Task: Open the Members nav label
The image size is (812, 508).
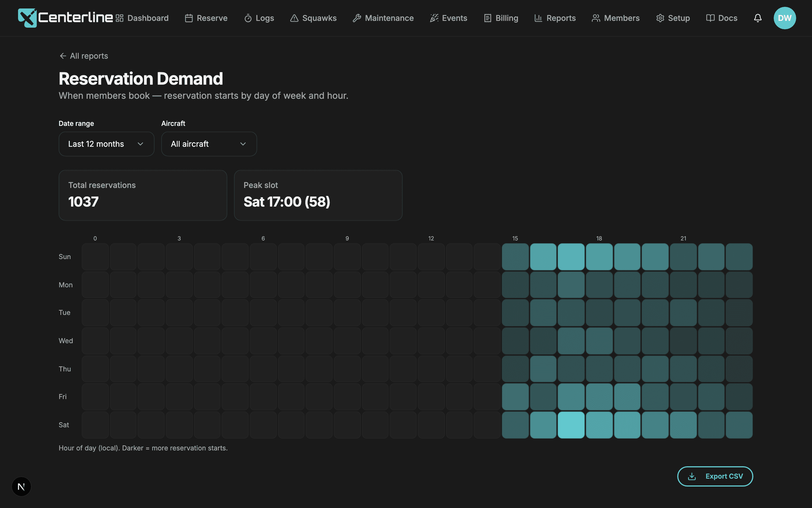Action: coord(622,18)
